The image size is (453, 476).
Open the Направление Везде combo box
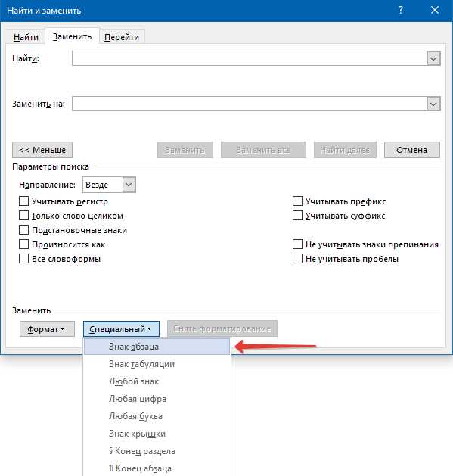109,185
